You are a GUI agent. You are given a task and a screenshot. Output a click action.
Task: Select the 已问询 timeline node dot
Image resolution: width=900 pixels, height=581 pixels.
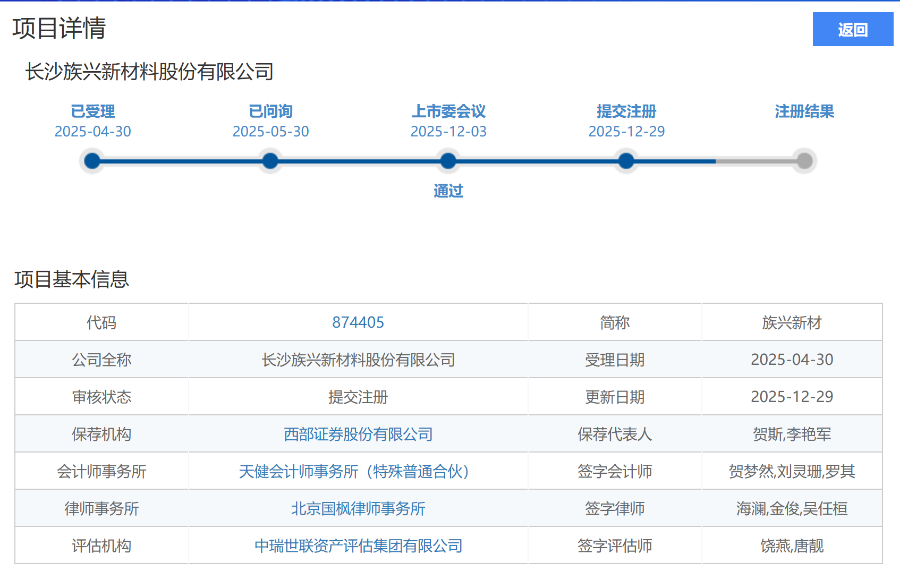click(270, 160)
